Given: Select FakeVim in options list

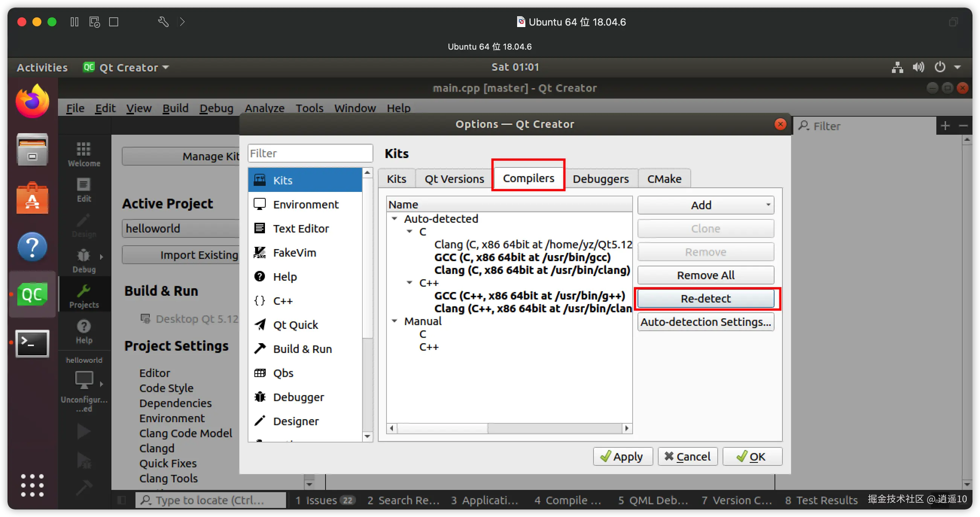Looking at the screenshot, I should (294, 252).
